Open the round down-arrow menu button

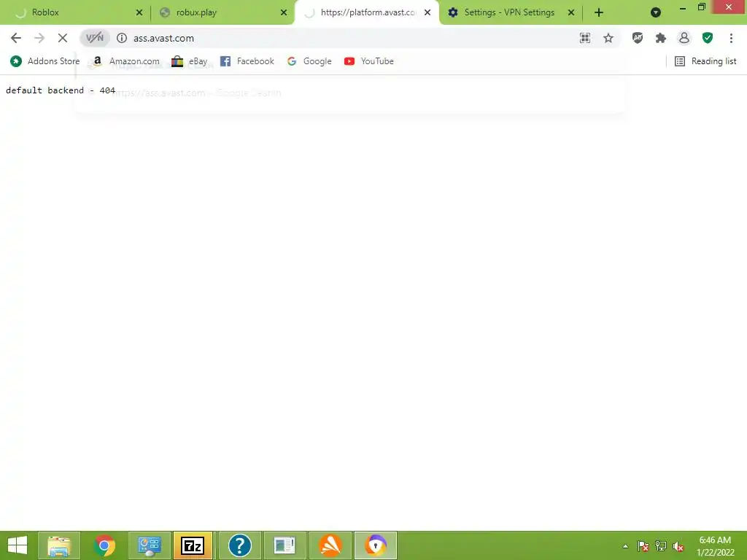656,12
